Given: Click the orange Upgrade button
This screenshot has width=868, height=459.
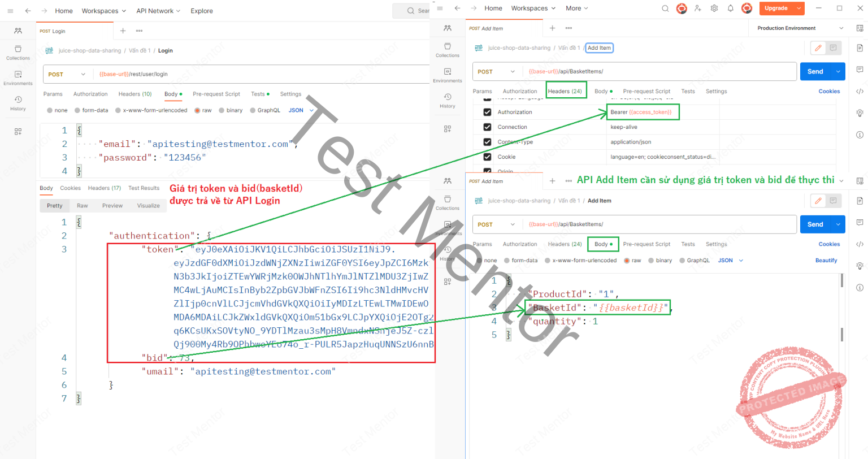Looking at the screenshot, I should [776, 8].
